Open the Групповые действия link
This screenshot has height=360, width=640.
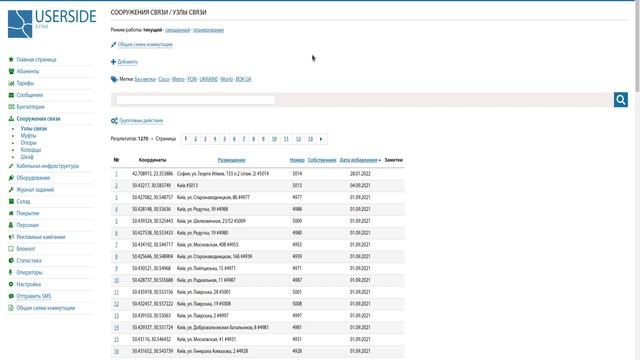tap(141, 121)
